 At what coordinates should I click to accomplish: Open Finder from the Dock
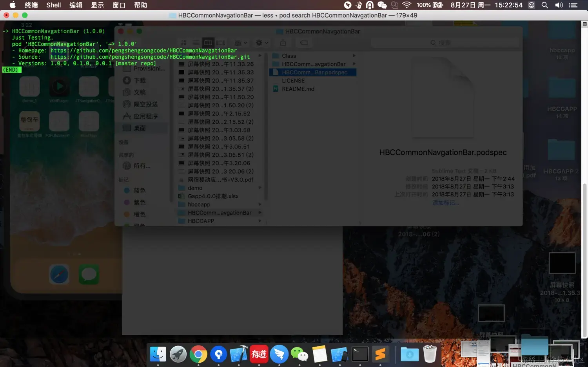pos(158,354)
